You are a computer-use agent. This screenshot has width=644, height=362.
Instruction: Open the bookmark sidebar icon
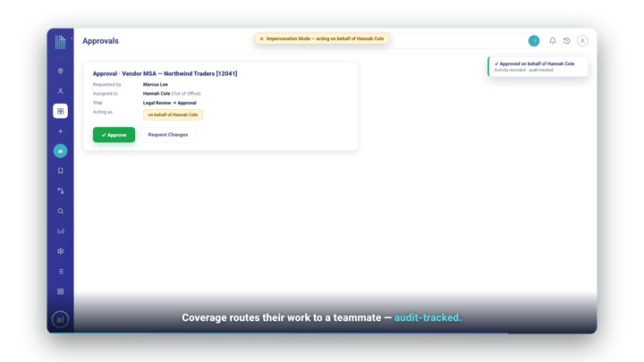pos(61,171)
